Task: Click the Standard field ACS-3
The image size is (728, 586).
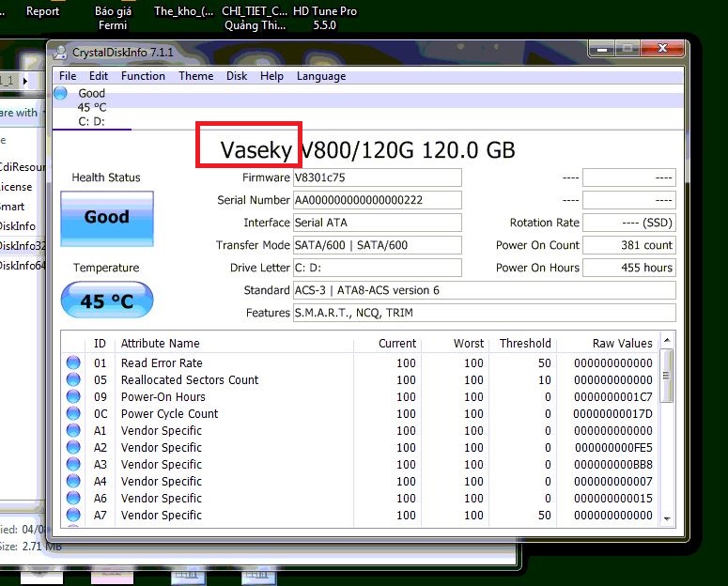Action: coord(485,290)
